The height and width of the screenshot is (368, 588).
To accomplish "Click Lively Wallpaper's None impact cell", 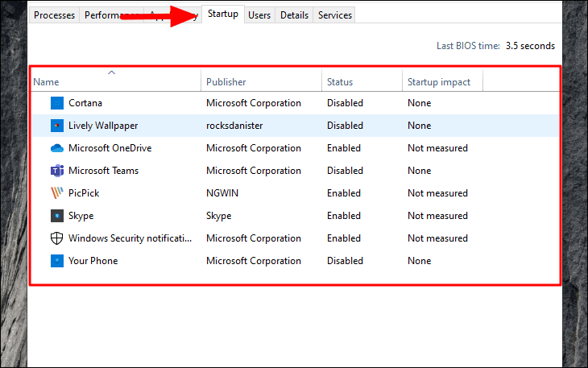I will [x=419, y=126].
